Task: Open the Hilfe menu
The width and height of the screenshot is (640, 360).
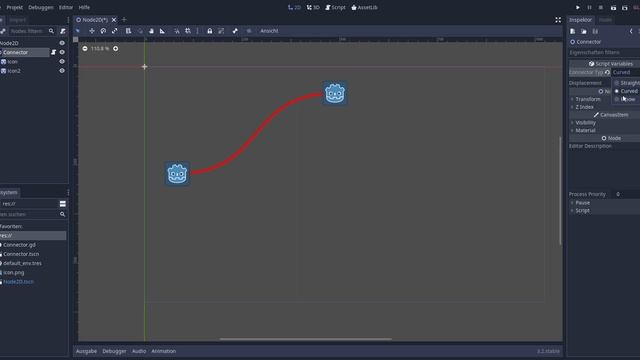Action: click(84, 7)
